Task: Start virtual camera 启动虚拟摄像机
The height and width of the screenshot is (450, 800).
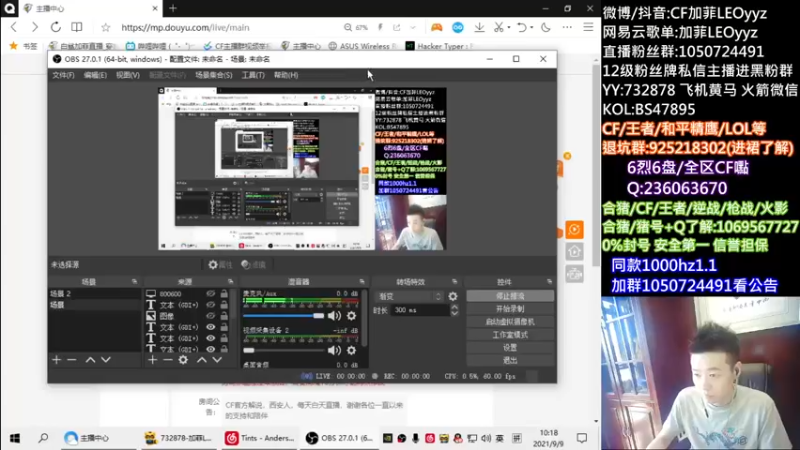Action: click(x=510, y=322)
